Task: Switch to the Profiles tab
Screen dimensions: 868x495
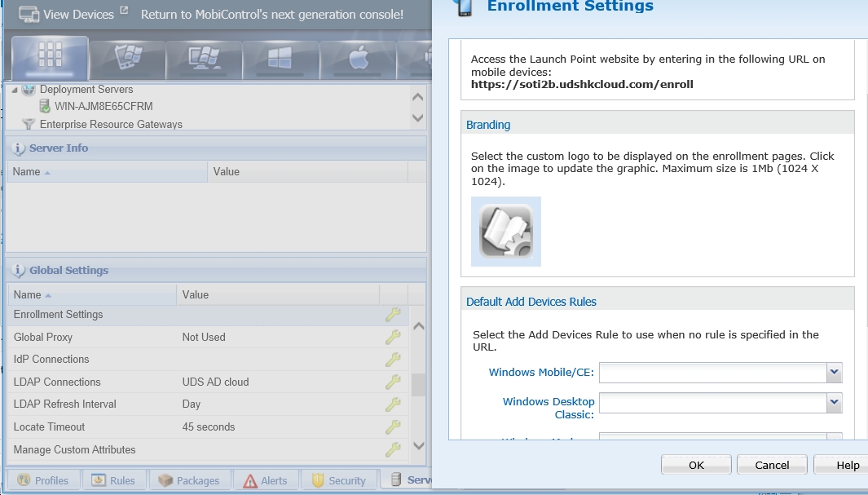Action: click(x=44, y=480)
